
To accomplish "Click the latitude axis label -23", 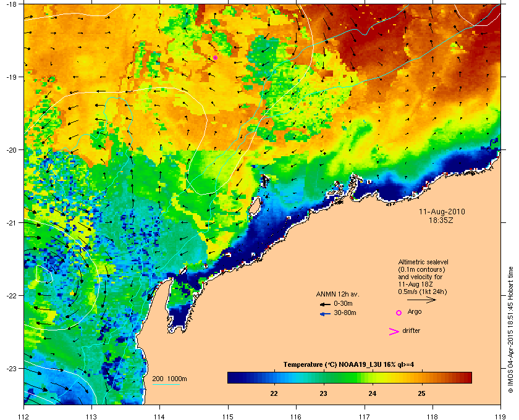I will (x=11, y=368).
